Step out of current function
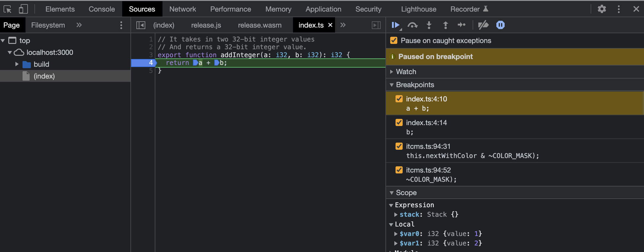 coord(445,25)
